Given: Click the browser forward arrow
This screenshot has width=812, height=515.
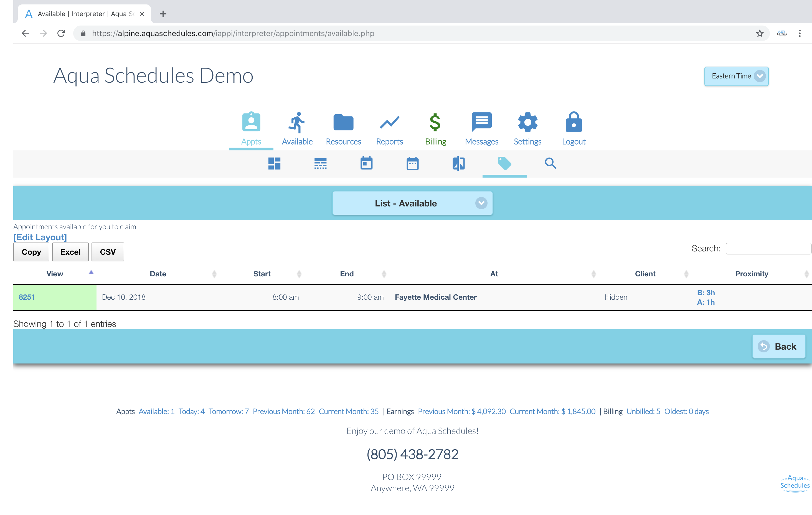Looking at the screenshot, I should click(x=43, y=33).
